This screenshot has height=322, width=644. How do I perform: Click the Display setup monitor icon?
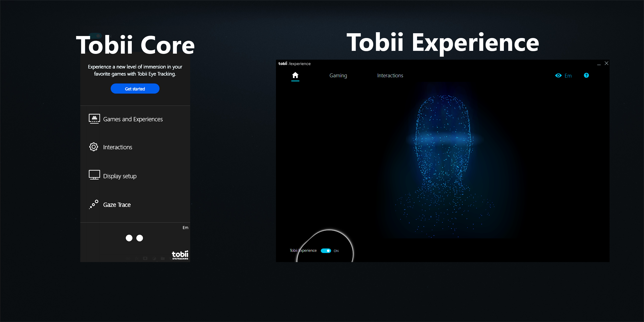[94, 175]
